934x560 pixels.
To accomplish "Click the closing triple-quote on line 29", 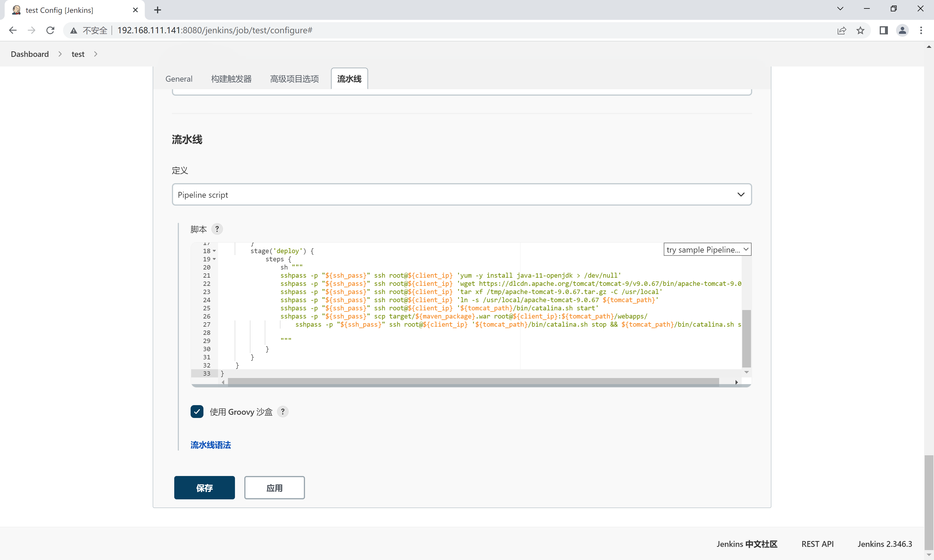I will coord(286,341).
